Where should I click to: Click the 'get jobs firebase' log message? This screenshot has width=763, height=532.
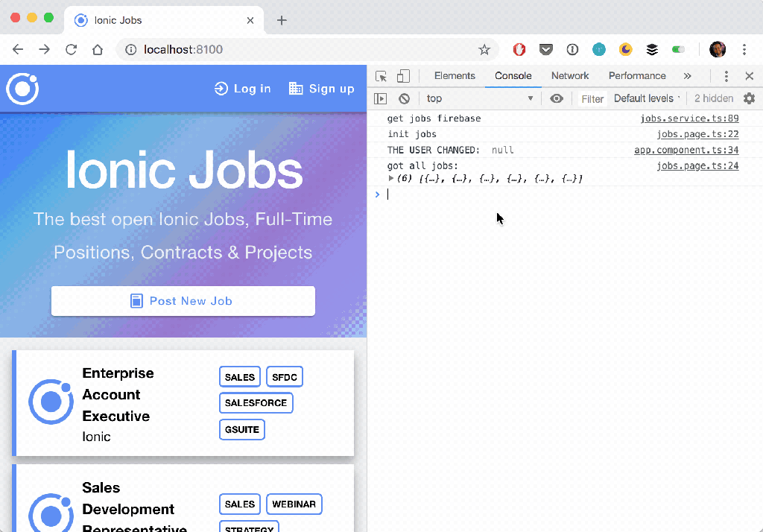tap(434, 118)
